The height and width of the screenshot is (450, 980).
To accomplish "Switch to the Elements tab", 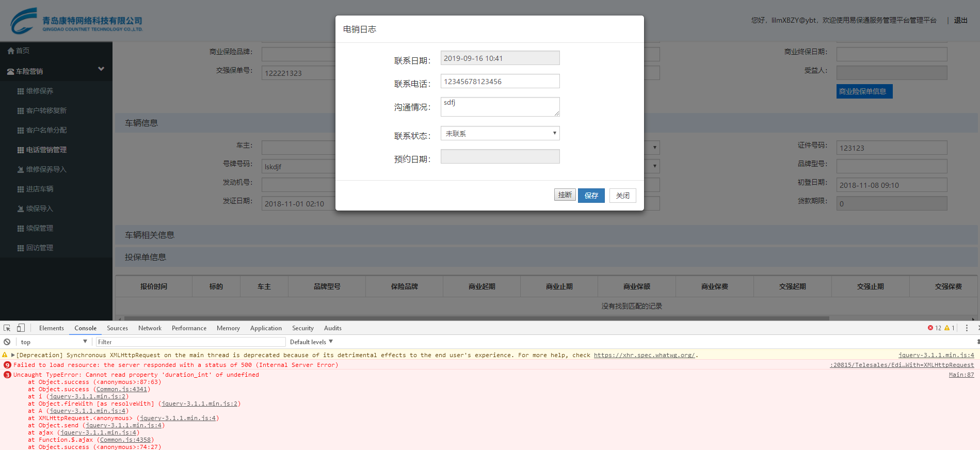I will pyautogui.click(x=52, y=328).
